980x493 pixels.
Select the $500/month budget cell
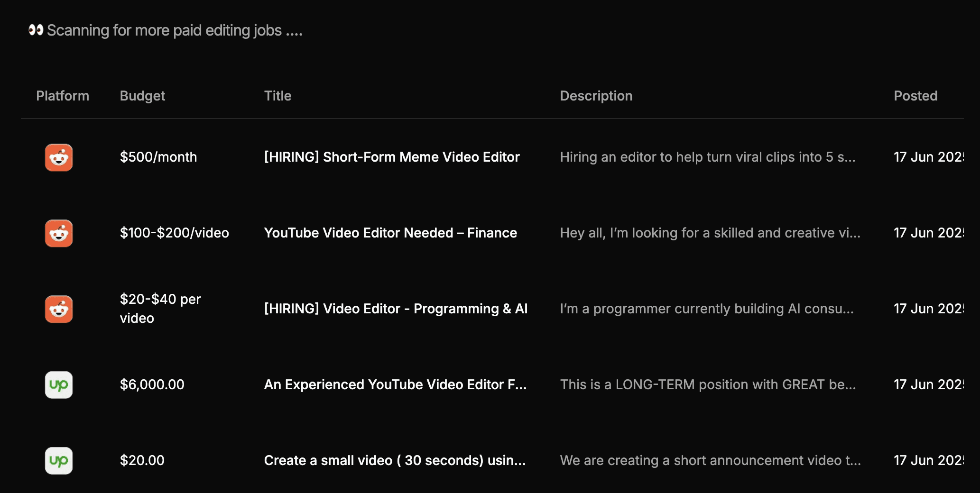tap(158, 157)
